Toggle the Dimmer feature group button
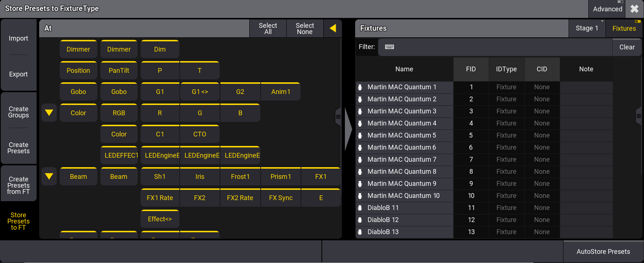 click(x=78, y=49)
